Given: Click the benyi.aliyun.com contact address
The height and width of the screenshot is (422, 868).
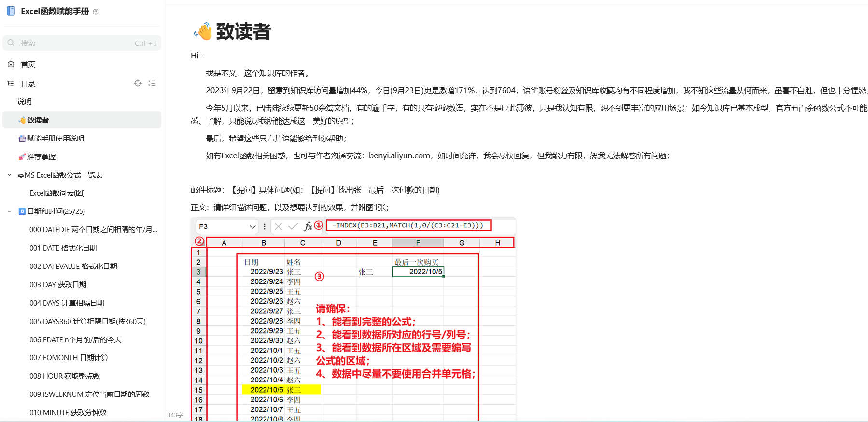Looking at the screenshot, I should coord(399,155).
